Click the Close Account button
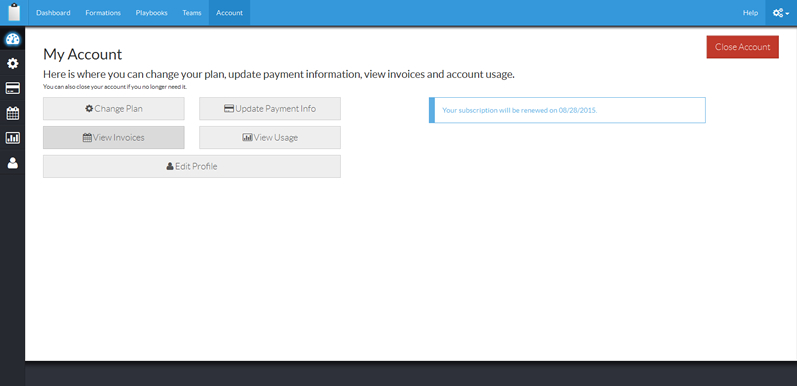Image resolution: width=797 pixels, height=386 pixels. click(743, 47)
